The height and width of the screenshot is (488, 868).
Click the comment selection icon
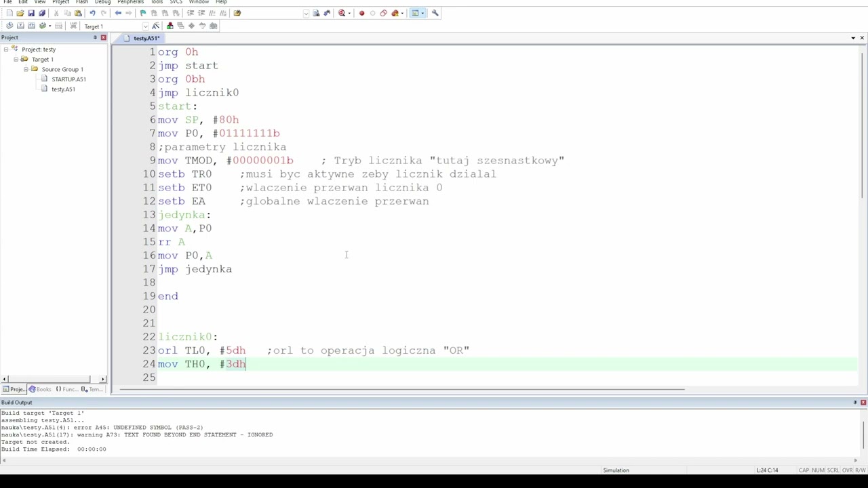pos(212,13)
